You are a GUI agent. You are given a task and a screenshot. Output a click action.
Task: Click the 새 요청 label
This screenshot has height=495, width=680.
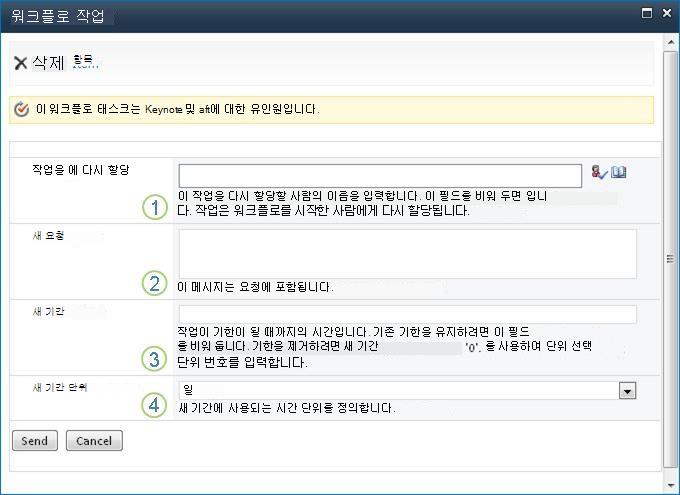pyautogui.click(x=48, y=236)
